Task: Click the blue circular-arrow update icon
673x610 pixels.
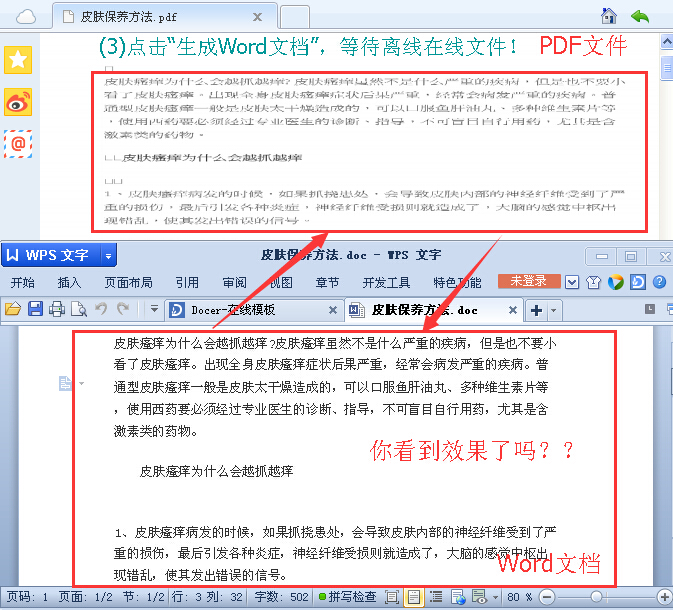Action: tap(637, 282)
